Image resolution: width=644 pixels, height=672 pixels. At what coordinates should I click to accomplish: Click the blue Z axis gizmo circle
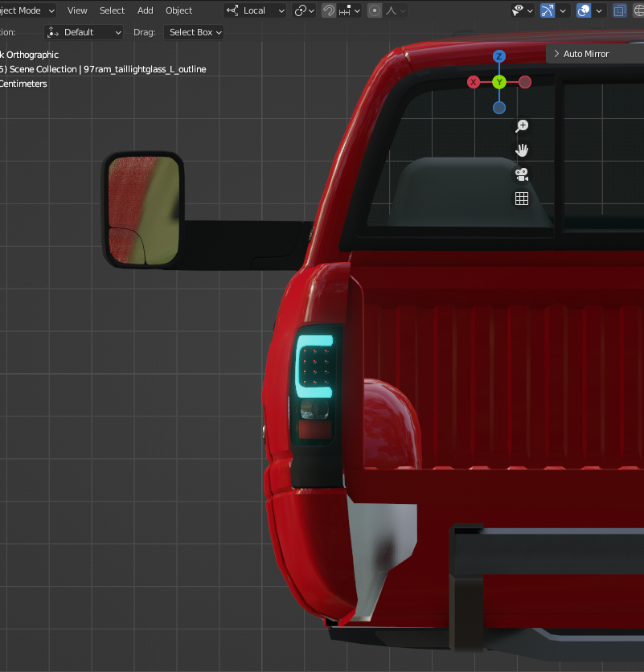[x=499, y=56]
